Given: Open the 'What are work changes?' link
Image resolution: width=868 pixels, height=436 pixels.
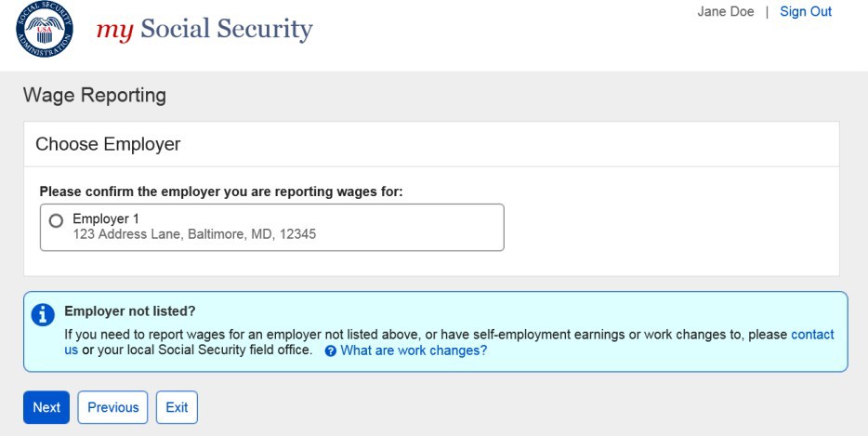Looking at the screenshot, I should point(414,350).
